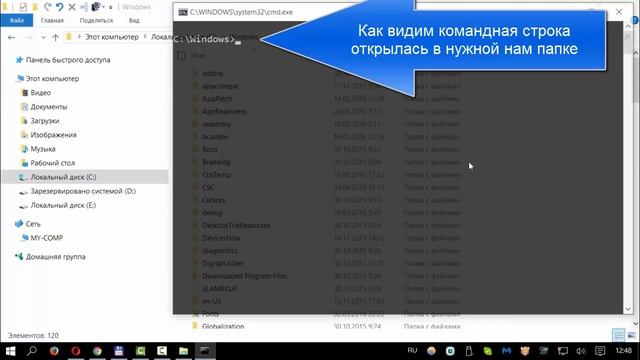
Task: Select Локальный диск (E:) in navigation pane
Action: (63, 205)
